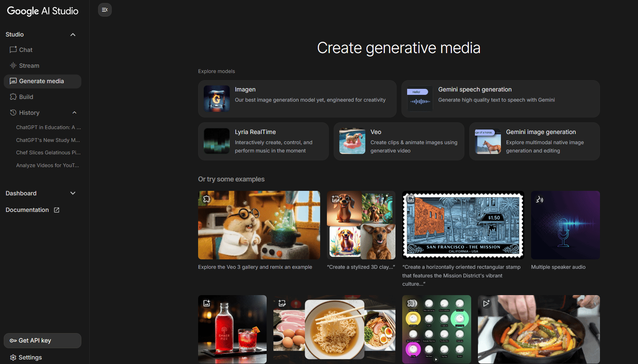The height and width of the screenshot is (364, 638).
Task: Open the hamster chef Veo 3 gallery thumbnail
Action: click(x=259, y=225)
